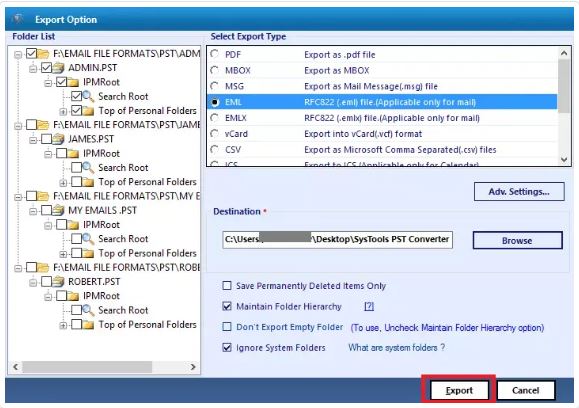Click Search Root magnifier icon under ADMIN.PST

coord(88,96)
